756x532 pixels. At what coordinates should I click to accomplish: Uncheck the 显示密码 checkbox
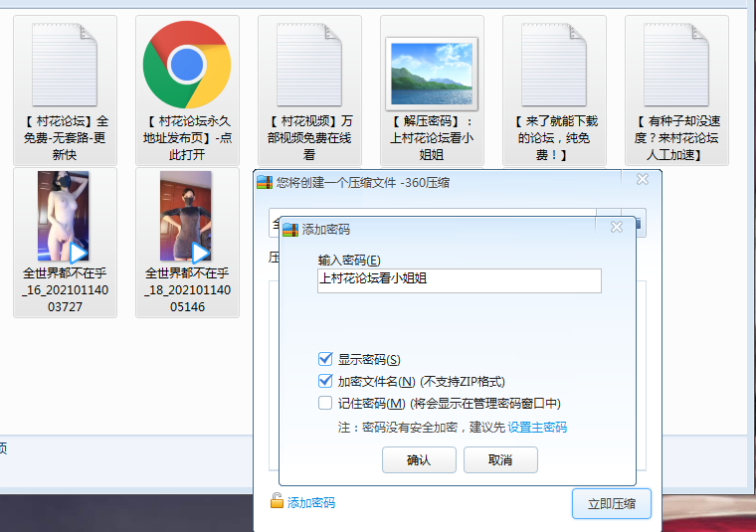coord(325,359)
